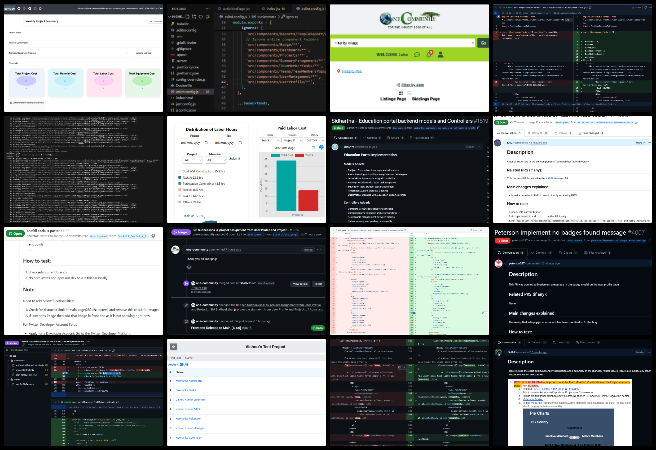Click the purple Merged badge in dark pull request
The height and width of the screenshot is (450, 656).
[180, 232]
